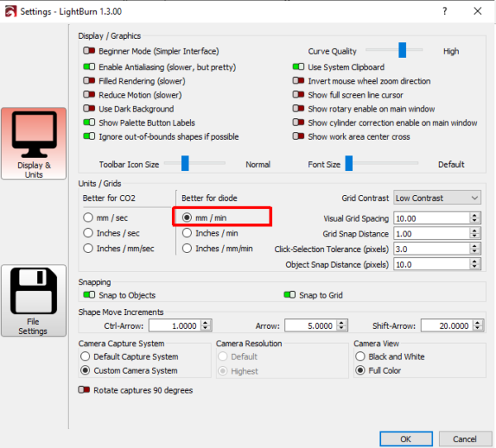
Task: Open File Settings page
Action: [34, 303]
